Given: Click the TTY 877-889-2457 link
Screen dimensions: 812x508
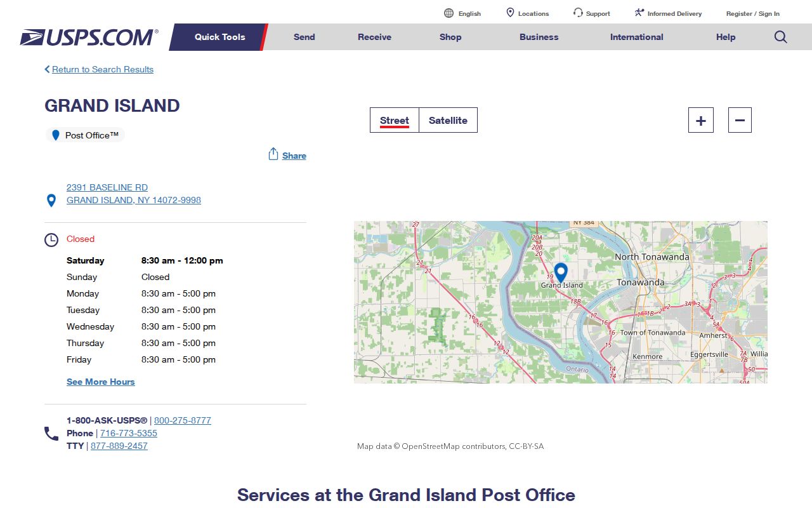Looking at the screenshot, I should (119, 446).
